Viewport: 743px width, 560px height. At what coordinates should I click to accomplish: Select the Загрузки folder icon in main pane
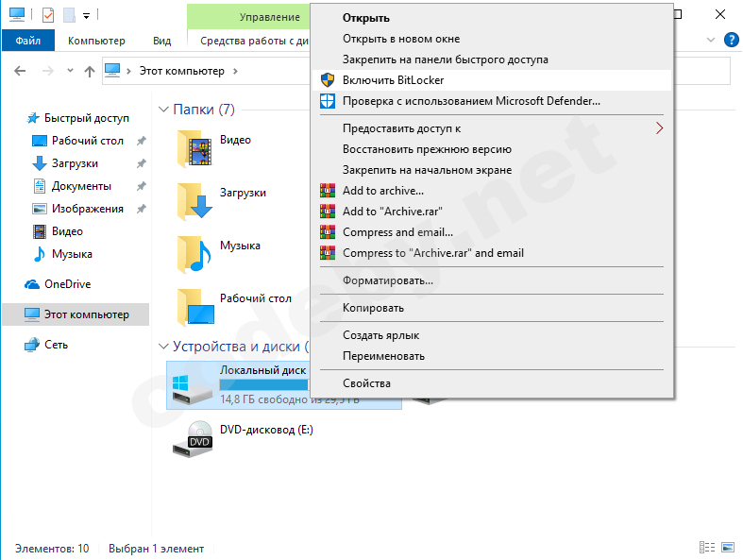tap(195, 201)
